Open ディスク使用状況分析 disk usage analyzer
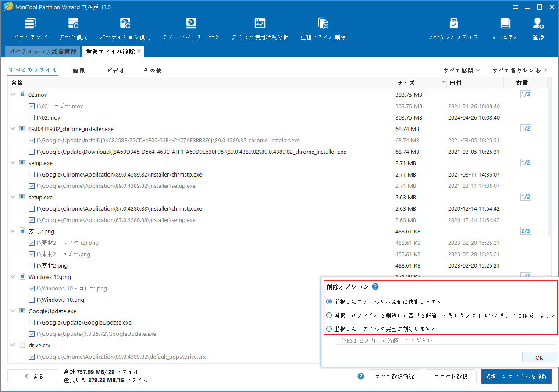 pos(260,26)
